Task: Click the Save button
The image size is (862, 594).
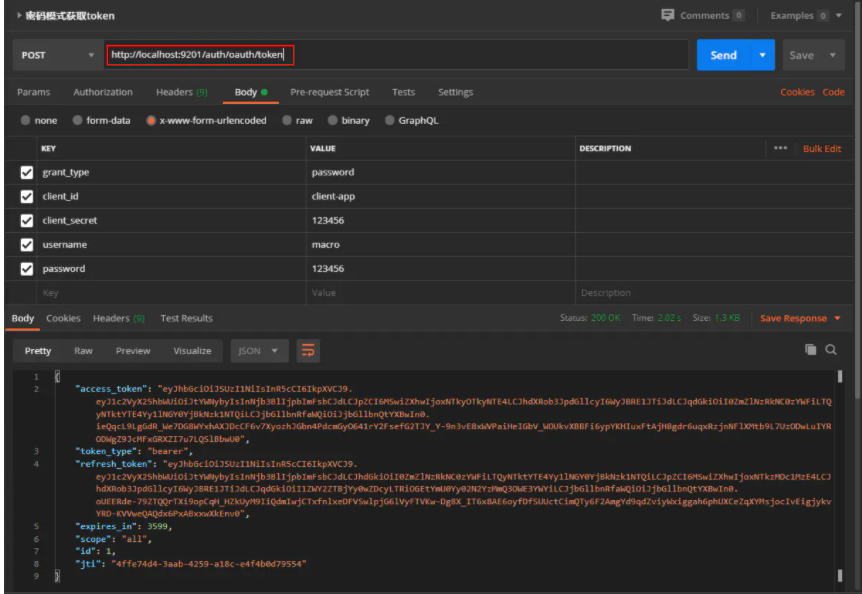Action: coord(802,55)
